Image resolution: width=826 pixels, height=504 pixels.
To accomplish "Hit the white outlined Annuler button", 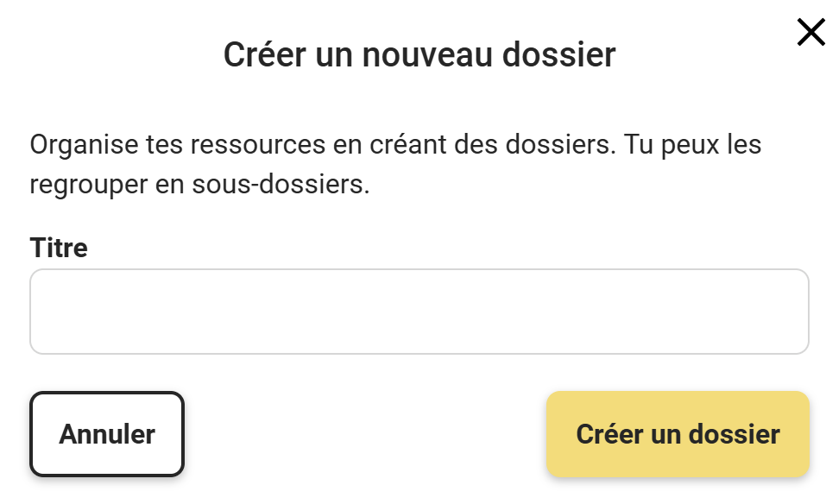I will (x=107, y=434).
